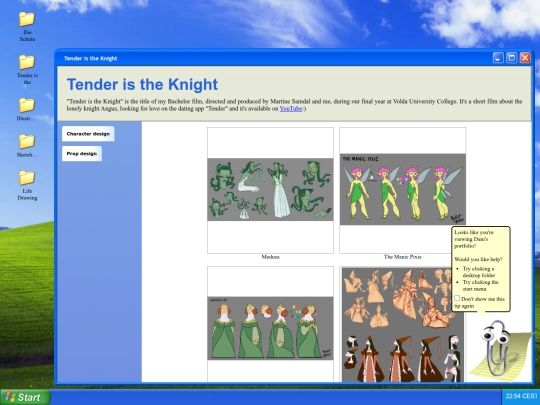This screenshot has height=405, width=540.
Task: Open the green-dress lady character thumbnail
Action: point(270,324)
